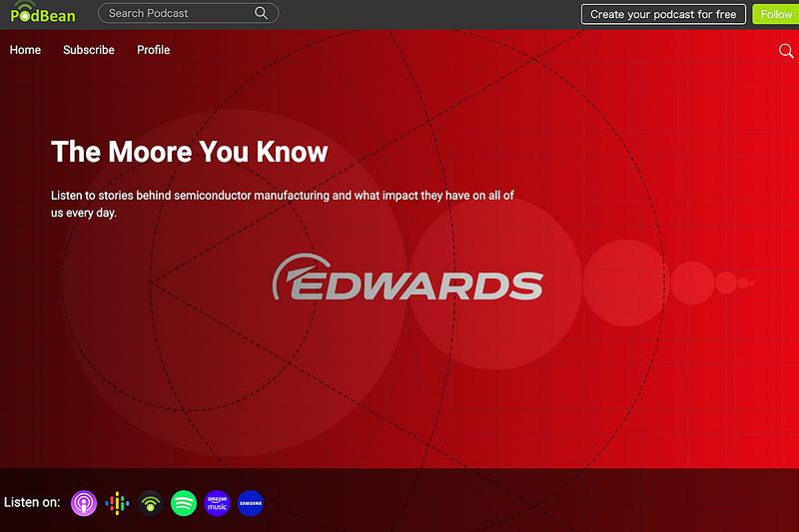Open the Amazon Music listen link
This screenshot has height=532, width=799.
pyautogui.click(x=217, y=503)
